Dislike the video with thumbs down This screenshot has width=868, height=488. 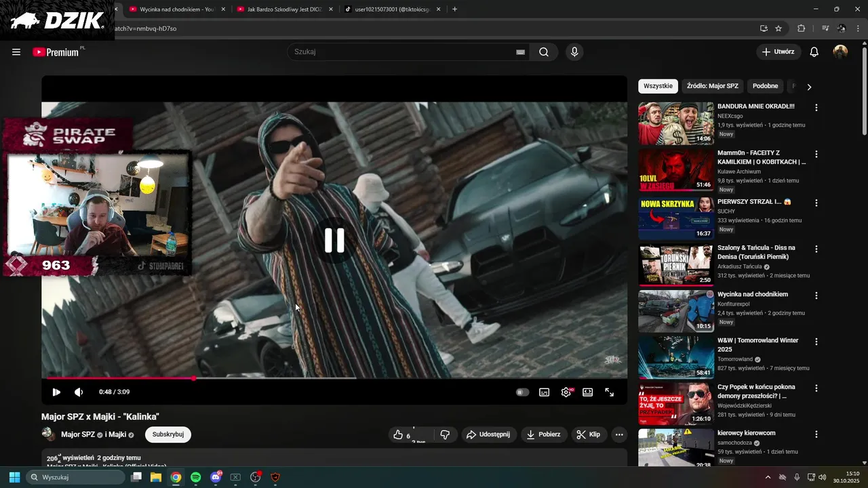click(x=445, y=434)
